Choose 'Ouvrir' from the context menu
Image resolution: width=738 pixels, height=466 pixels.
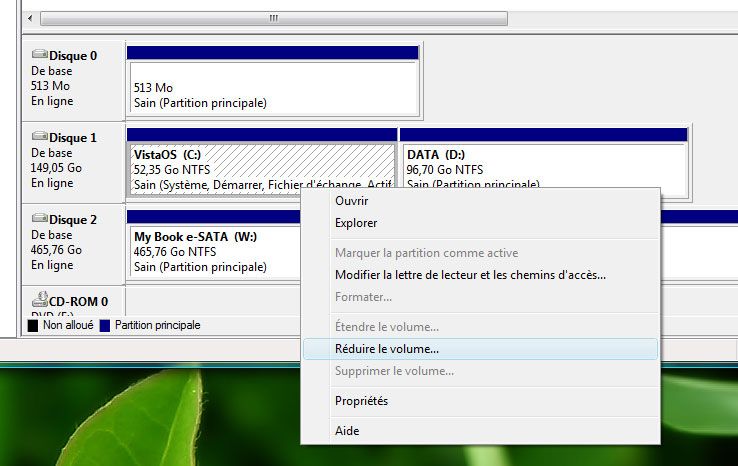(x=352, y=200)
